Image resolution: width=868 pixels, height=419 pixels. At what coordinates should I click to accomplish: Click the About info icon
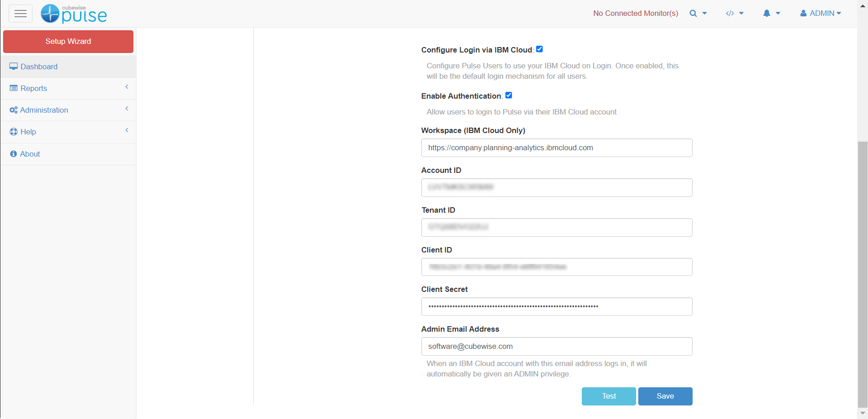[x=13, y=154]
